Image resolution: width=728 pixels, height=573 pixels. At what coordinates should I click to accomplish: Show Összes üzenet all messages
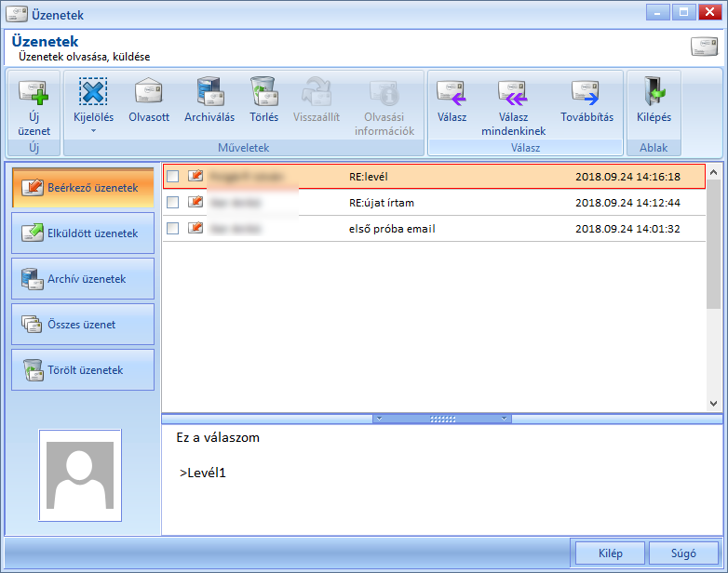point(83,325)
